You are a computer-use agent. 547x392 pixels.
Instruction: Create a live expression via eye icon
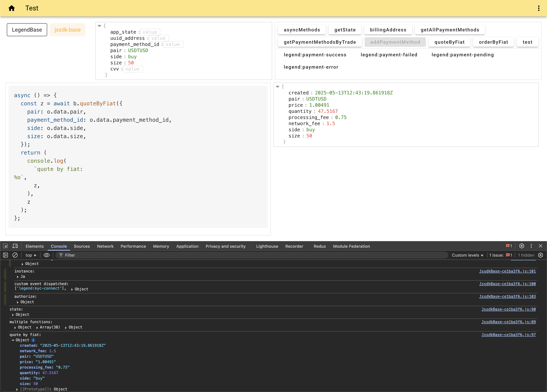pos(46,255)
